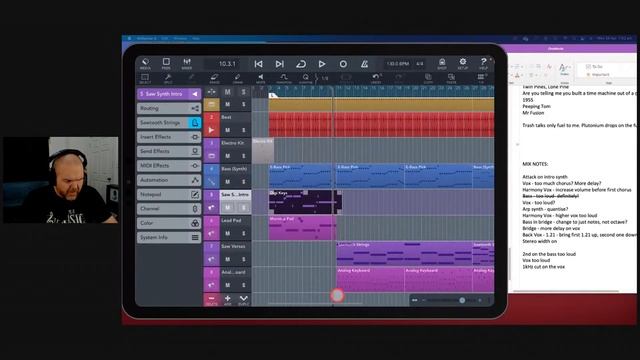Select the Warm-a Pad event clip
Image resolution: width=640 pixels, height=360 pixels.
pyautogui.click(x=302, y=228)
